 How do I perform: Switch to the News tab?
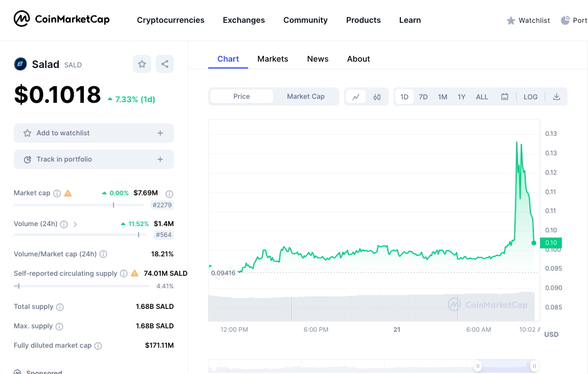click(x=318, y=59)
